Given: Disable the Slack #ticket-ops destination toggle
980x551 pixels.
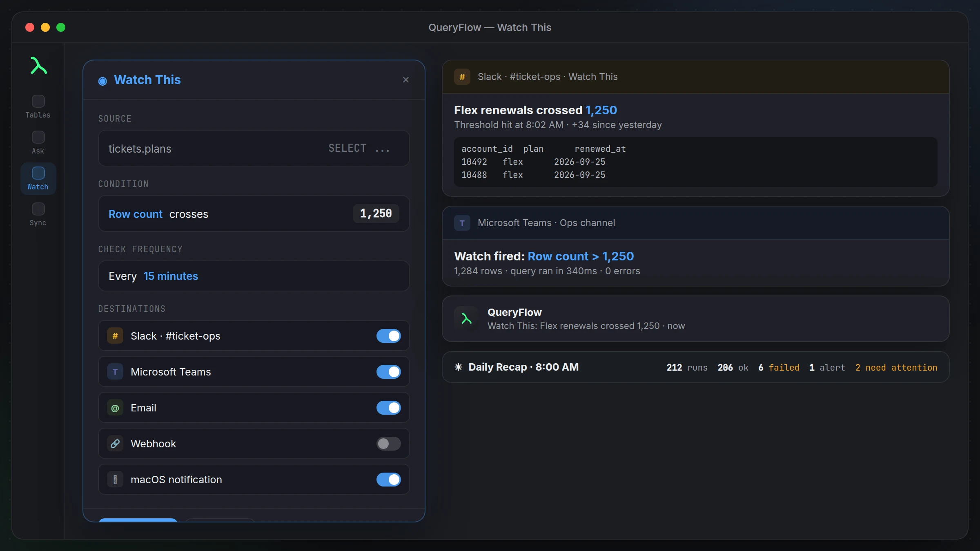Looking at the screenshot, I should coord(388,336).
